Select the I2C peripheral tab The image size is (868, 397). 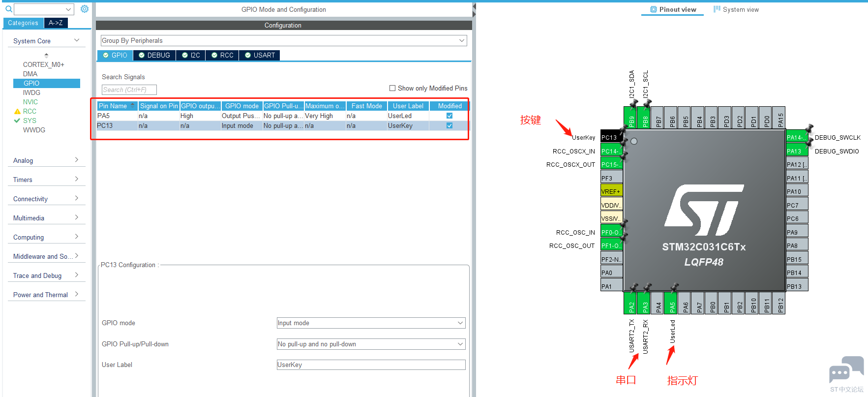pos(191,55)
